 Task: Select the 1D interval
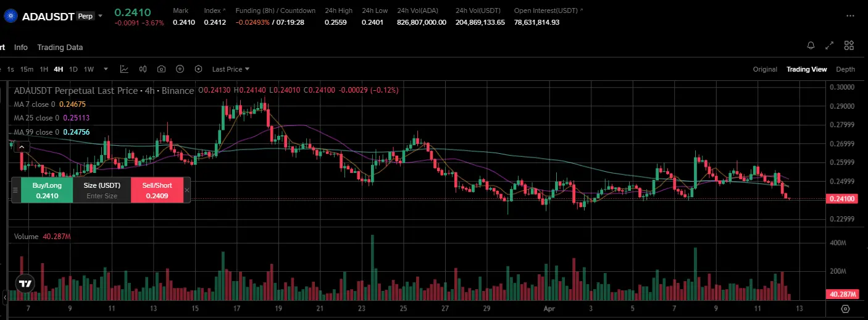pyautogui.click(x=73, y=69)
